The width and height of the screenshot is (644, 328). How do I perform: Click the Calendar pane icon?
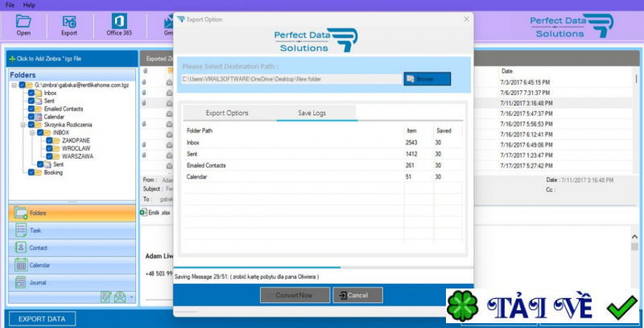click(21, 265)
